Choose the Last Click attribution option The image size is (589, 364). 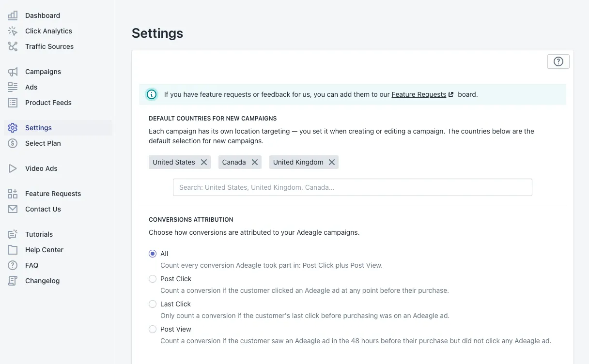tap(153, 304)
